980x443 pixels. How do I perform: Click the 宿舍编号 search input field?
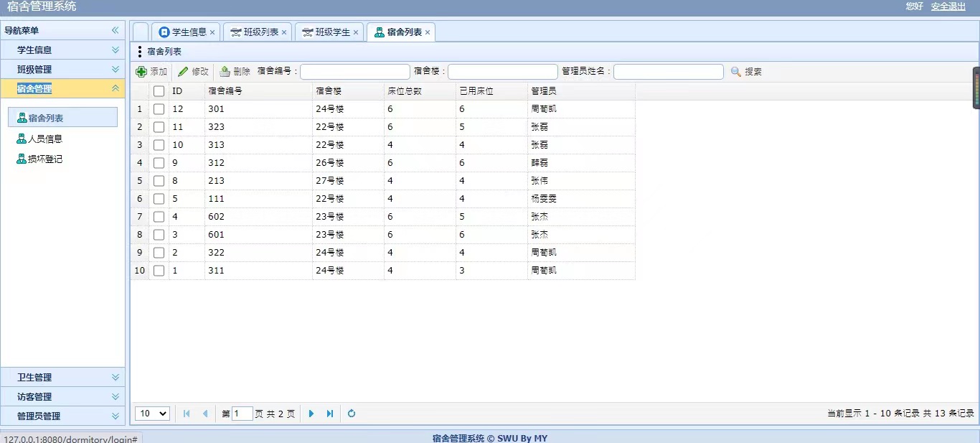click(354, 72)
